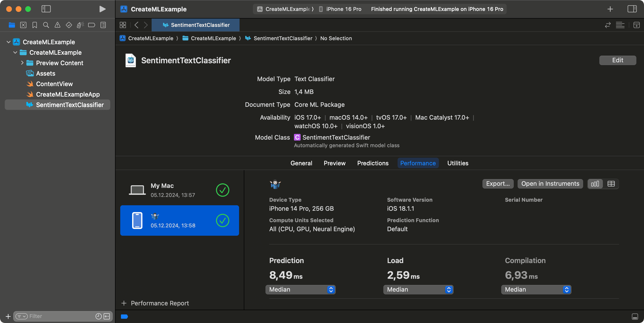Click the editor navigation swap arrows icon
Image resolution: width=644 pixels, height=323 pixels.
608,25
